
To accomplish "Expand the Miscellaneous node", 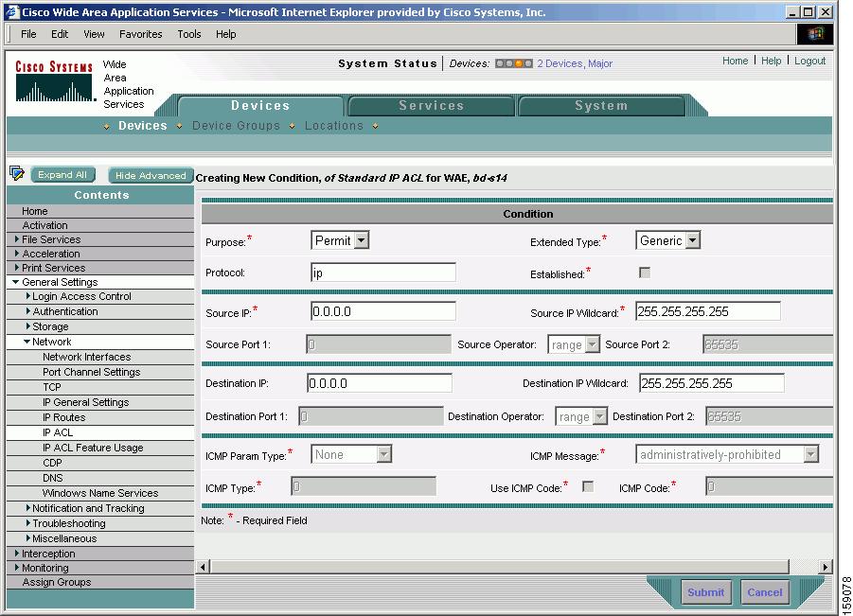I will click(x=28, y=538).
